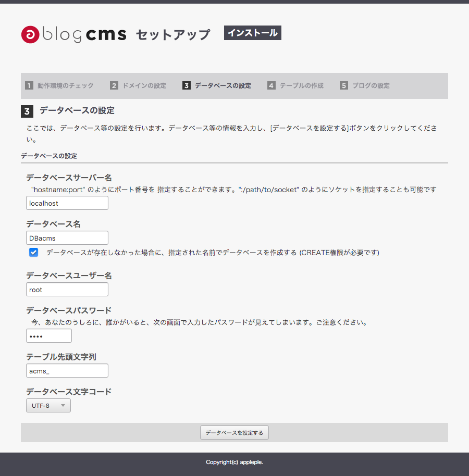Image resolution: width=469 pixels, height=476 pixels.
Task: Click the number 3 badge for データベースの設定
Action: pos(186,85)
